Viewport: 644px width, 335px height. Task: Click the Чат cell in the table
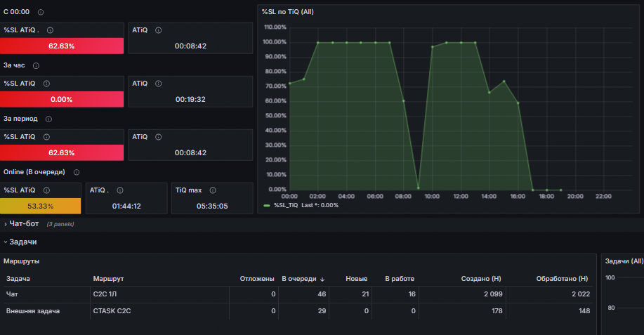[x=12, y=294]
